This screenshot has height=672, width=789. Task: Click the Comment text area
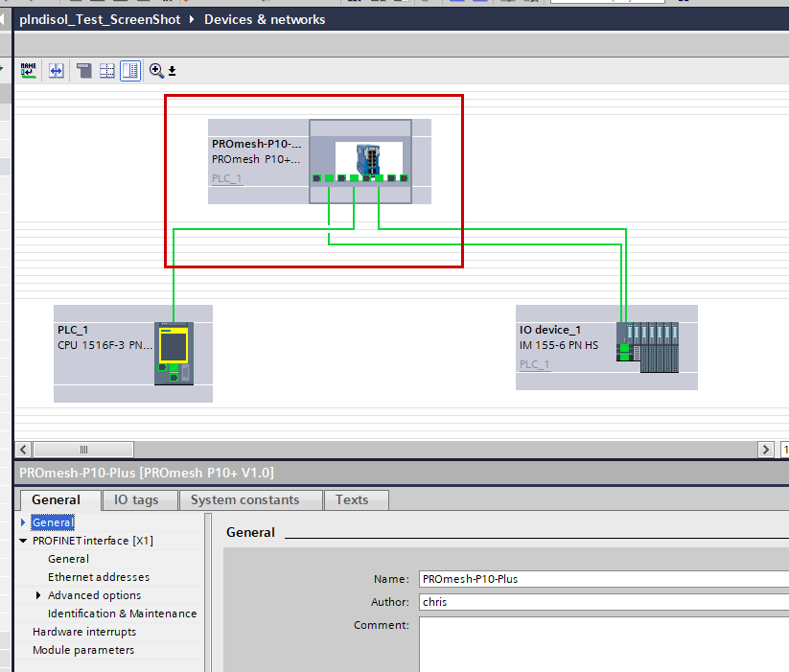(x=604, y=644)
